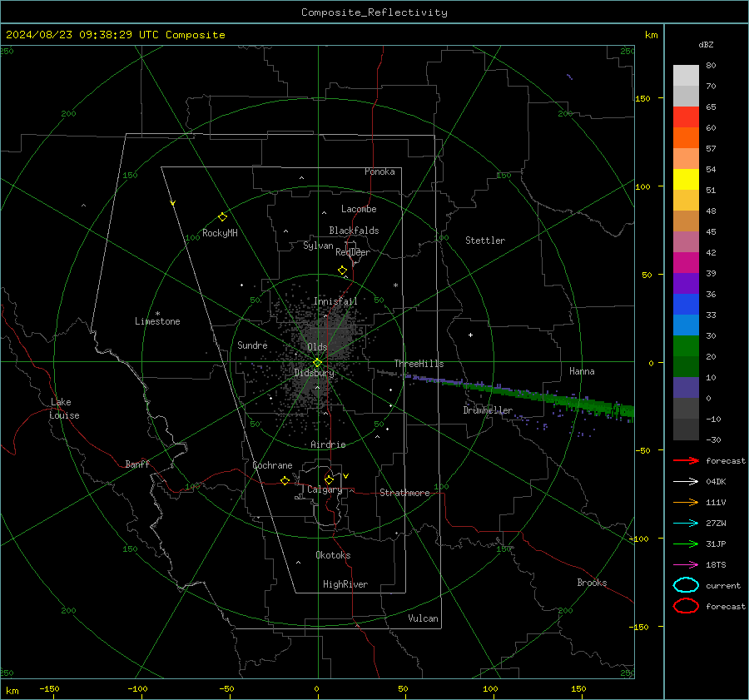Click the orange 111V arrow icon
The height and width of the screenshot is (700, 749).
686,502
